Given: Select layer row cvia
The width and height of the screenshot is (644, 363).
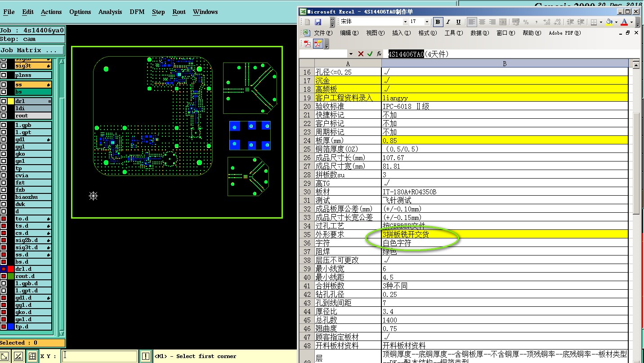Looking at the screenshot, I should (x=33, y=175).
